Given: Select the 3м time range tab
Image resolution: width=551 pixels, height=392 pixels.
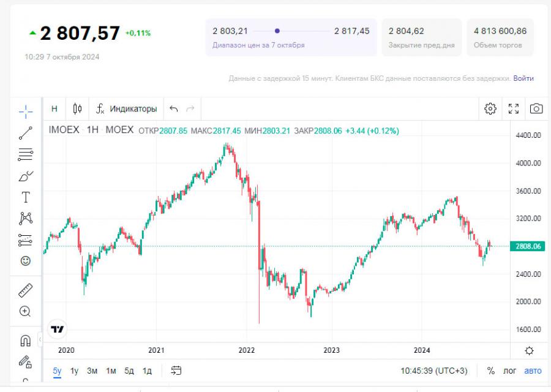Looking at the screenshot, I should tap(92, 371).
